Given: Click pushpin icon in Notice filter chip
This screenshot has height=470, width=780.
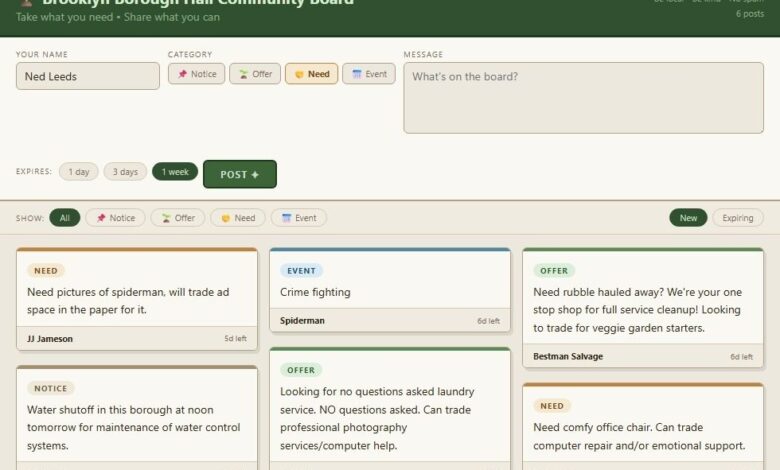Looking at the screenshot, I should point(101,218).
